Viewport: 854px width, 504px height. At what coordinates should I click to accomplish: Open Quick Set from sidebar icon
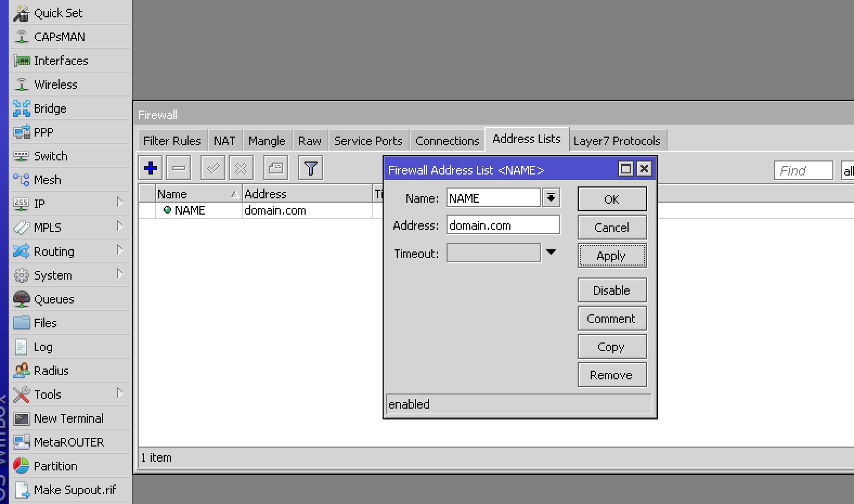point(21,13)
